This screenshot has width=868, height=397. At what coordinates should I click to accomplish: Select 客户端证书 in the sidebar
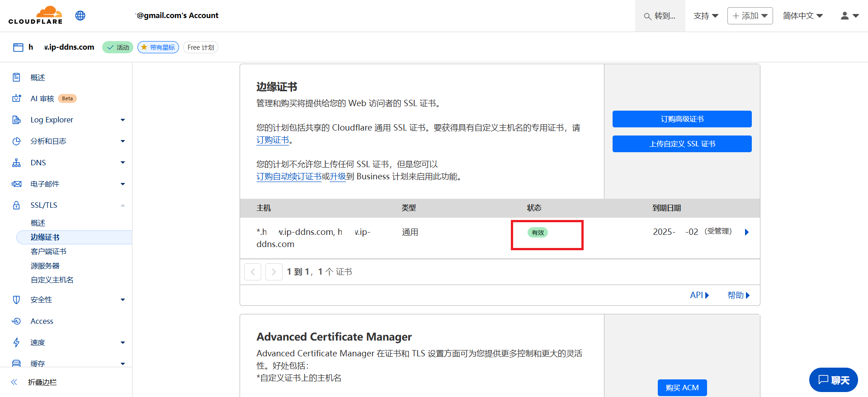[x=48, y=252]
